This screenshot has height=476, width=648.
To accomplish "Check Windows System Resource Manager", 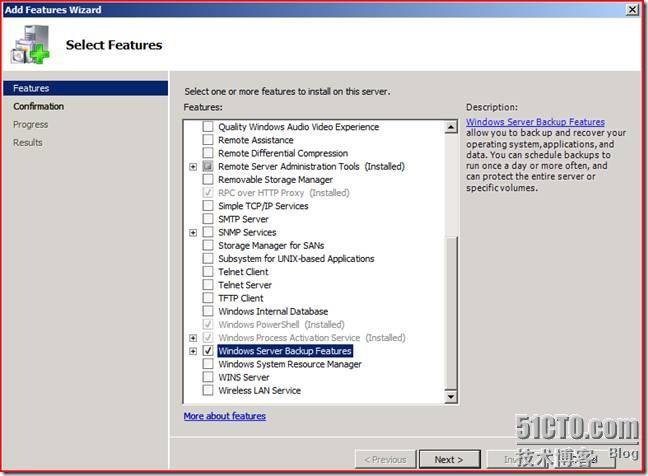I will 208,364.
